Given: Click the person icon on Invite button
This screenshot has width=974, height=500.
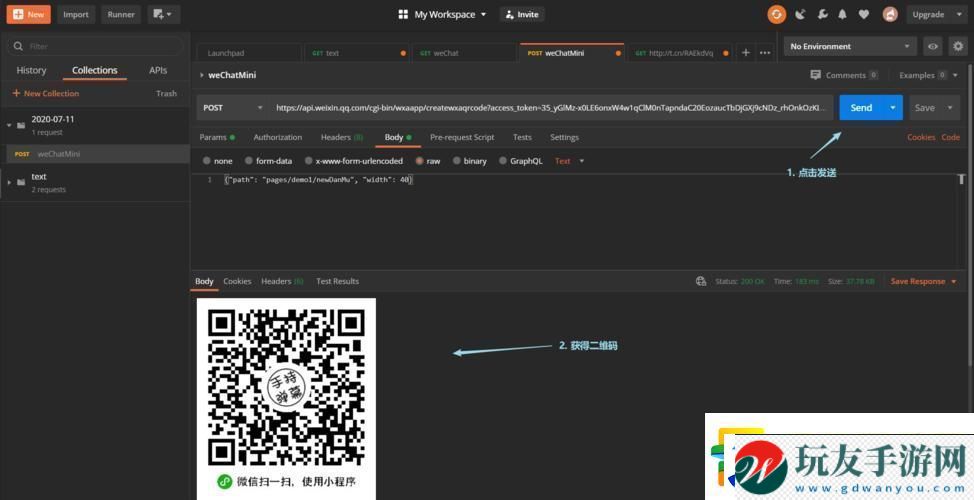Looking at the screenshot, I should click(509, 14).
